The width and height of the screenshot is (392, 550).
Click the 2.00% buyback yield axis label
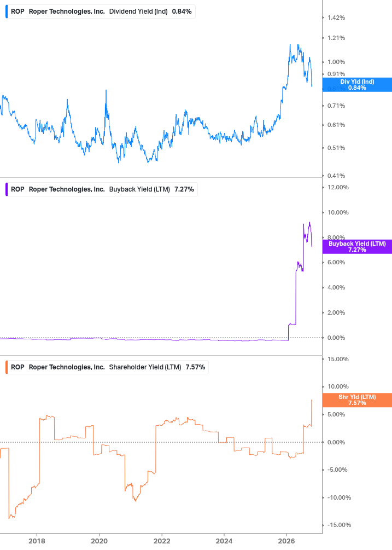point(336,312)
